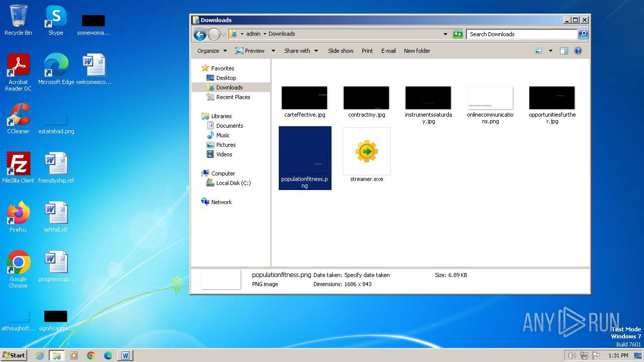The height and width of the screenshot is (362, 644).
Task: Launch Google Chrome desktop shortcut
Action: point(18,269)
